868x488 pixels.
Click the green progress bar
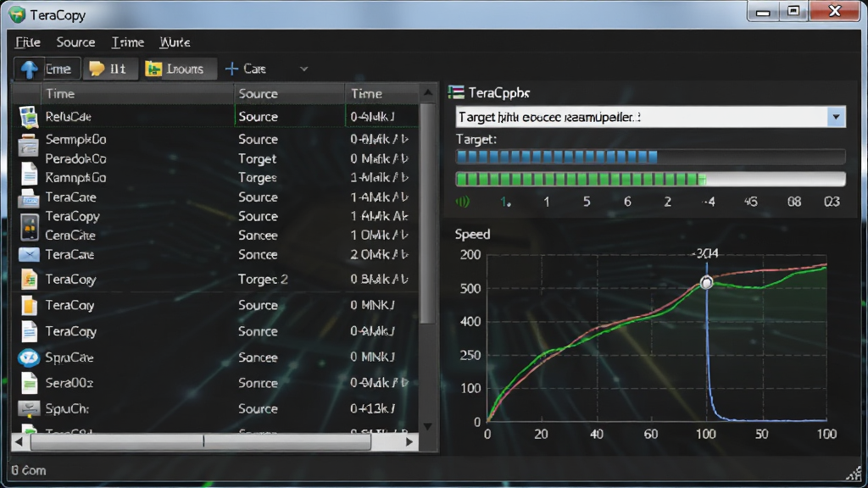click(650, 179)
